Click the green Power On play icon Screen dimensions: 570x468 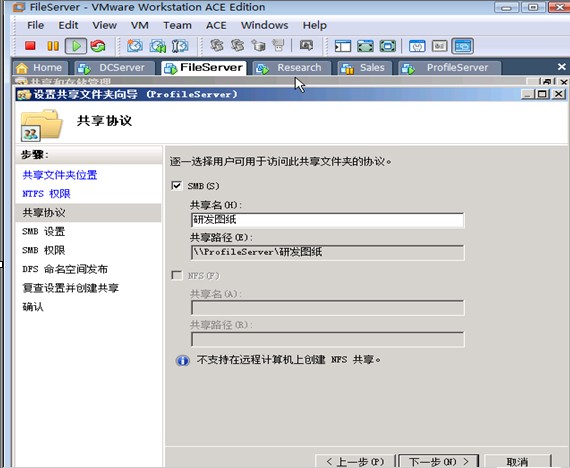[76, 46]
